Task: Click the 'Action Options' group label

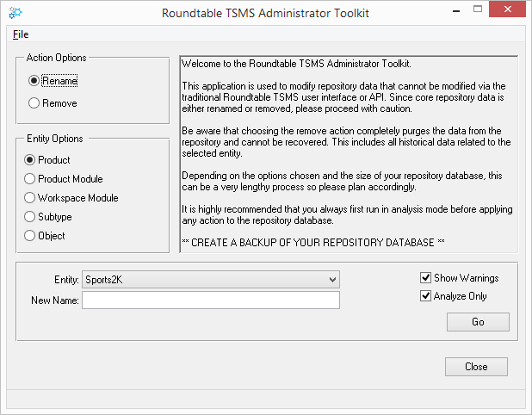Action: (56, 58)
